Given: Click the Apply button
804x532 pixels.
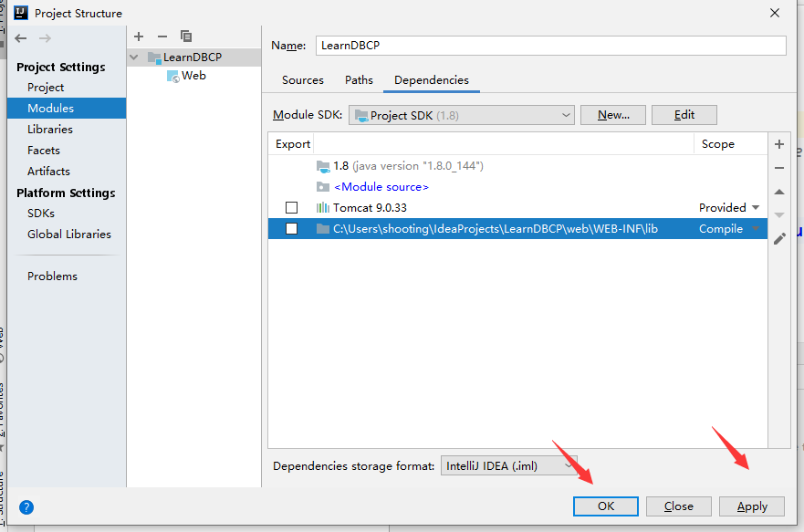Looking at the screenshot, I should [752, 506].
